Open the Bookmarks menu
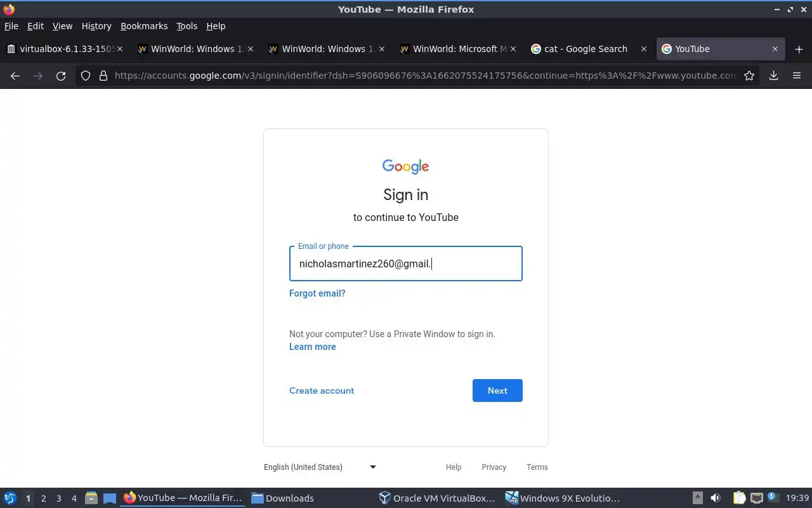This screenshot has height=508, width=812. click(144, 26)
